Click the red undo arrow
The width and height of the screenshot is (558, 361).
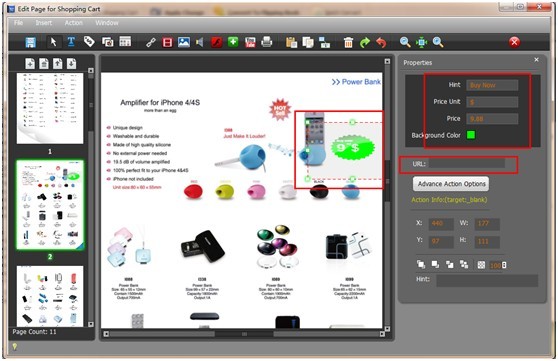[381, 42]
